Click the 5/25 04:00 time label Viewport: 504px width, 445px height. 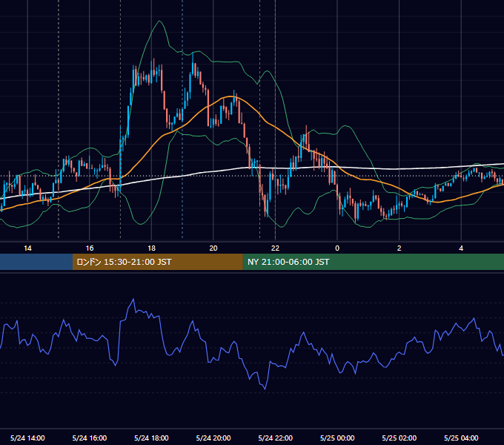pos(461,438)
